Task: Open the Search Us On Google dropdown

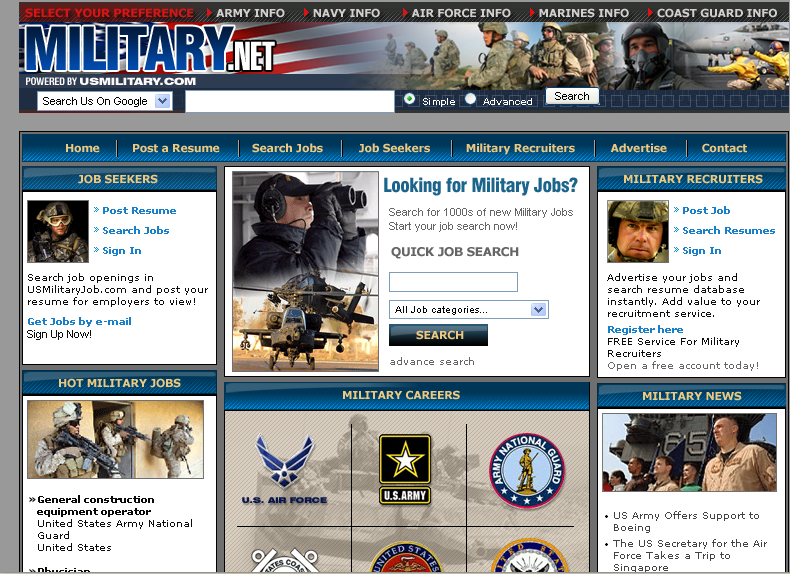Action: [105, 101]
